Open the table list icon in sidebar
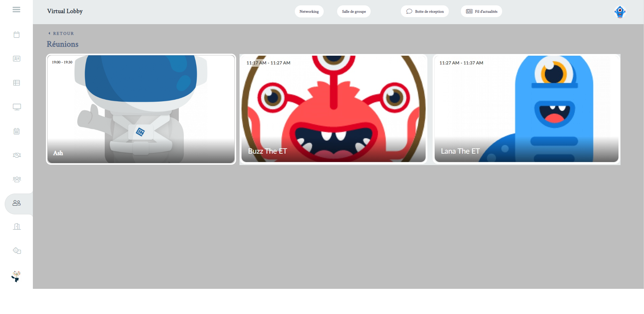The image size is (644, 314). pyautogui.click(x=16, y=83)
